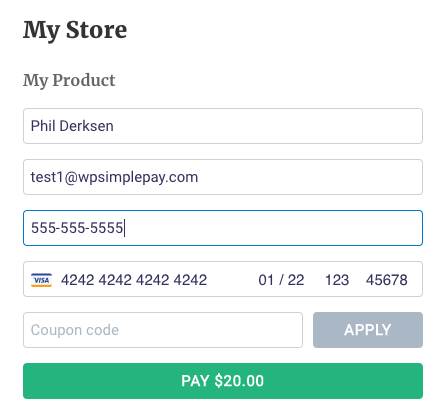The width and height of the screenshot is (447, 414).
Task: Focus the name field containing Phil Derksen
Action: (223, 126)
